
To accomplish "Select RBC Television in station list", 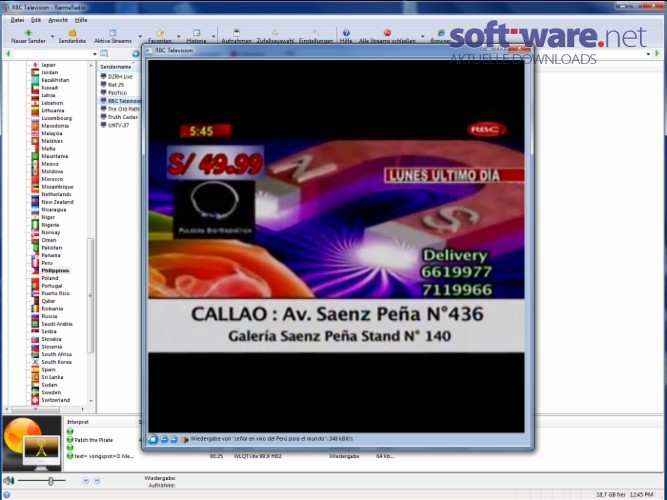I will point(120,101).
